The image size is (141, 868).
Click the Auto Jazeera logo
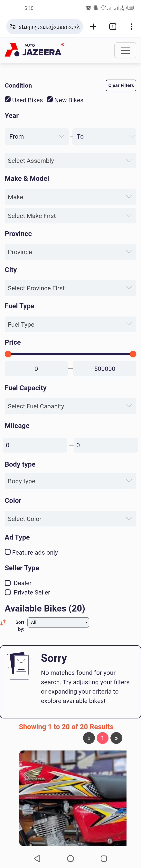tap(34, 50)
